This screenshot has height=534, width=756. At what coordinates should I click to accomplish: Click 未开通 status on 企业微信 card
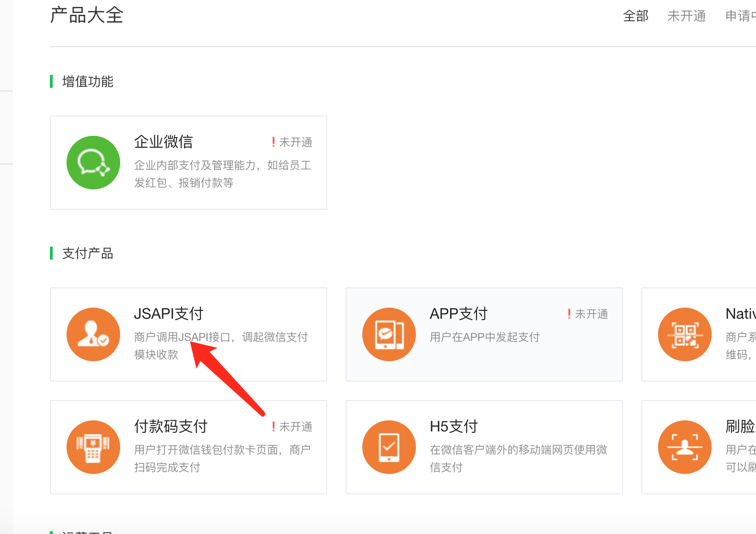coord(295,142)
